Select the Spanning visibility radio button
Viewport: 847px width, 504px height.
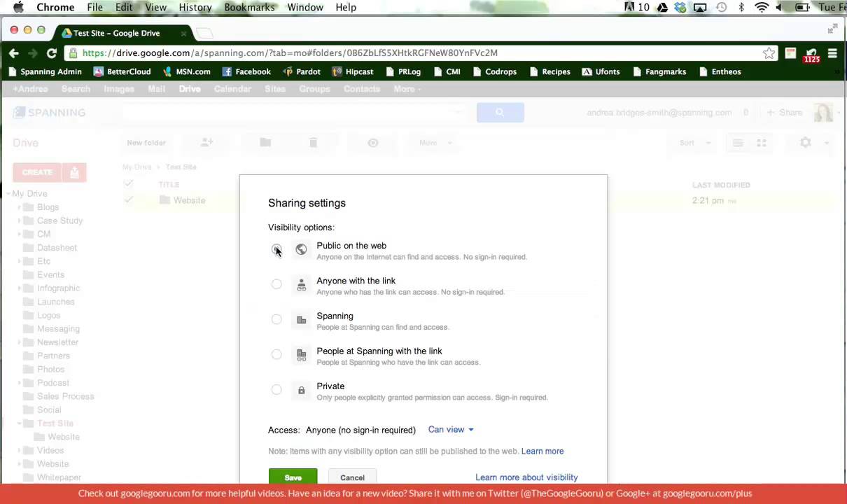coord(276,319)
